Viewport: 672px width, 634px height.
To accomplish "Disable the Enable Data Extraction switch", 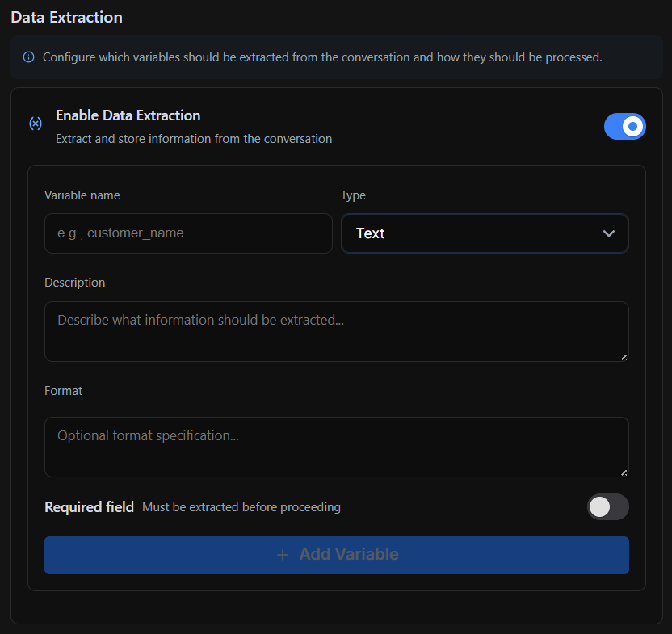I will click(x=624, y=127).
